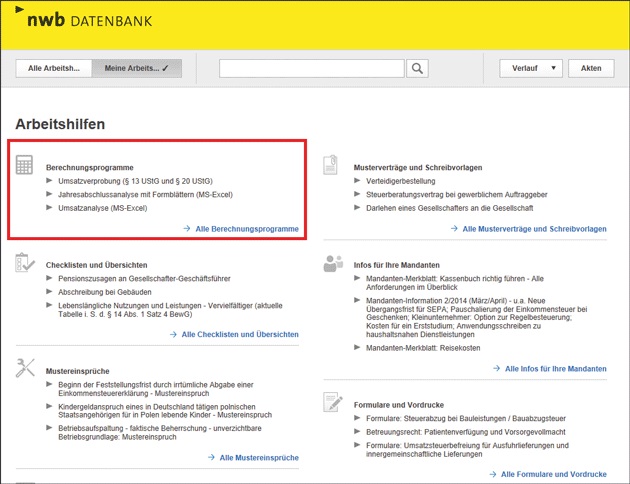This screenshot has width=630, height=484.
Task: Open Alle Mustereinsprüche link
Action: pyautogui.click(x=252, y=457)
